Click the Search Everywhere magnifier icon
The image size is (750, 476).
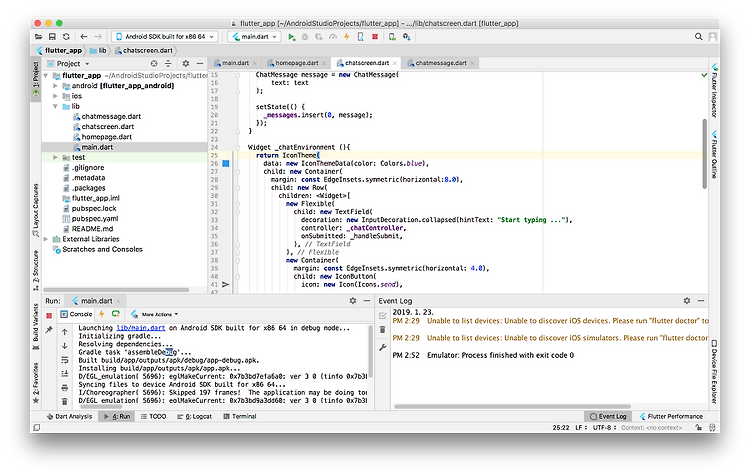click(x=698, y=36)
